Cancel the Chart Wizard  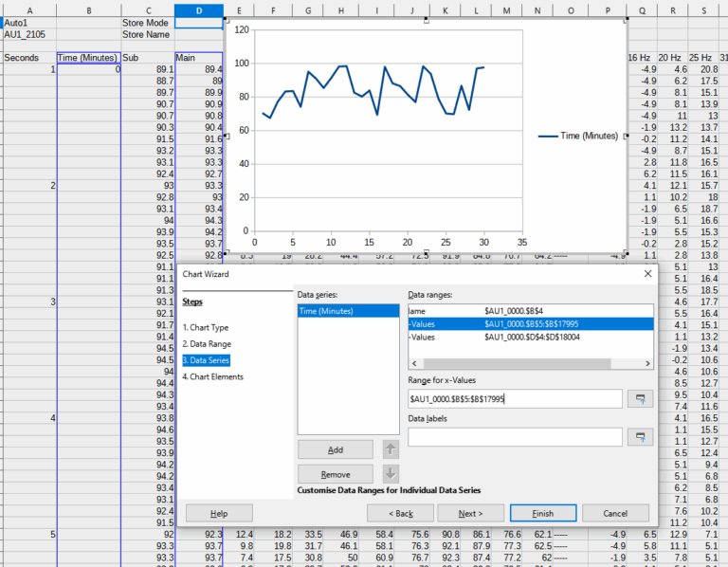pyautogui.click(x=615, y=513)
